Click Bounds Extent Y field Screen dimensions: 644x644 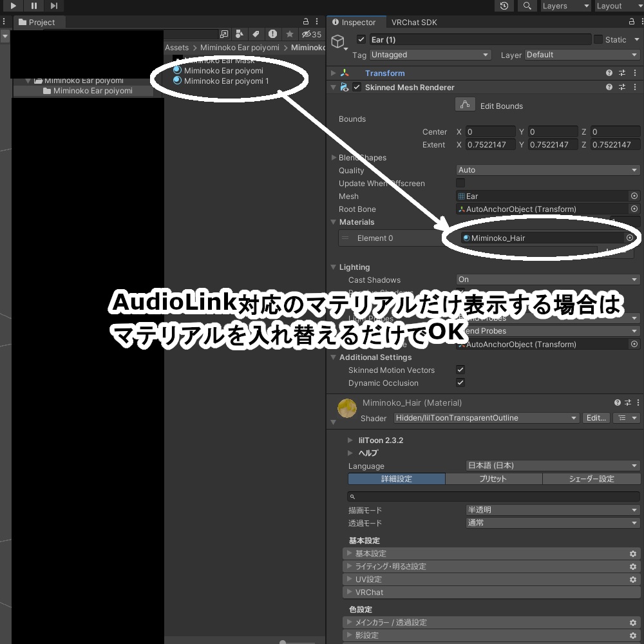[553, 144]
